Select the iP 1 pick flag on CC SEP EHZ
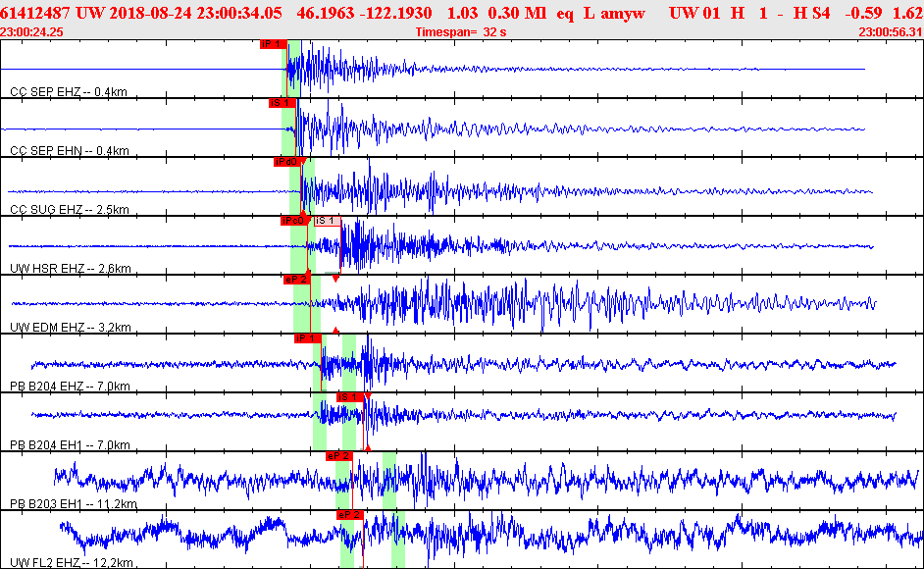The image size is (924, 569). tap(274, 44)
